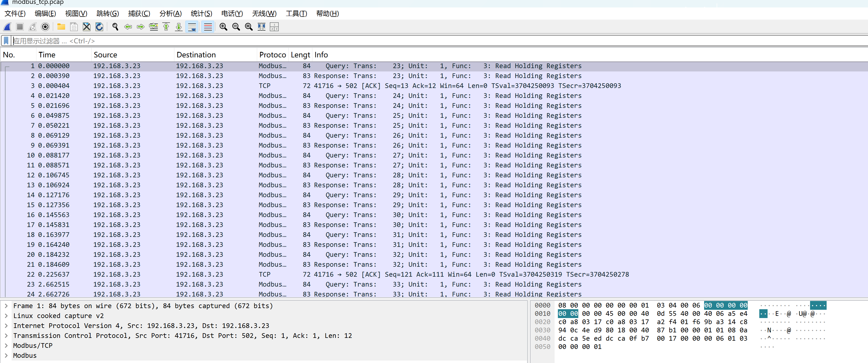Open capture options gear icon
The width and height of the screenshot is (868, 363).
coord(45,27)
